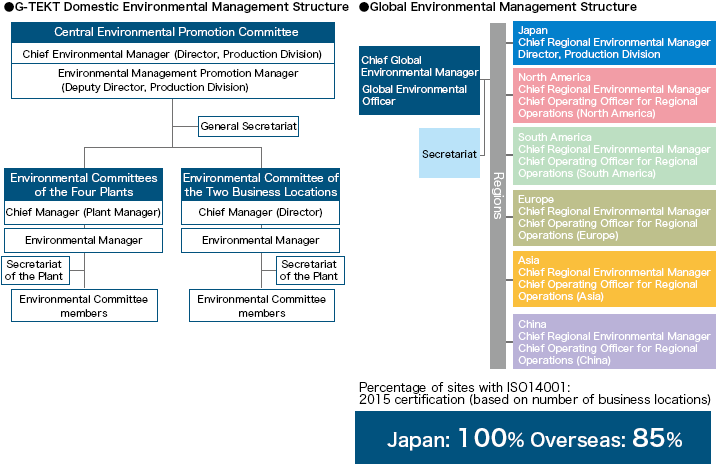
Task: Select the orange Asia region box
Action: pos(614,279)
